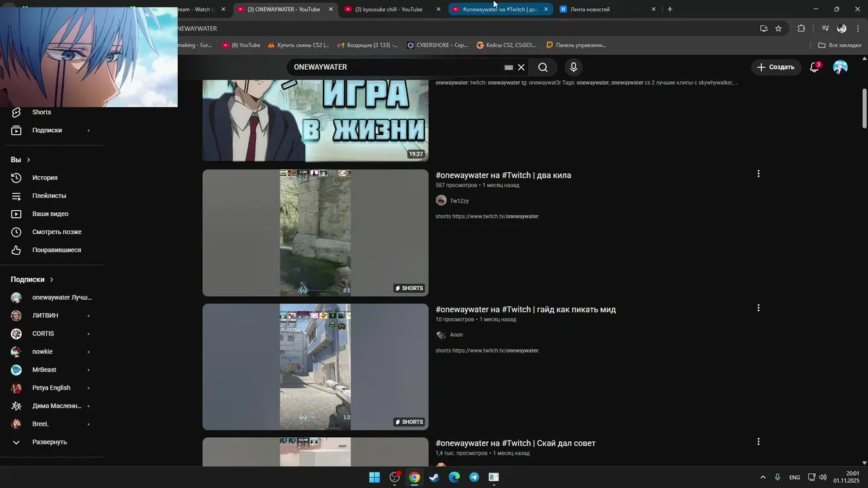
Task: Open Плейлисты in the sidebar
Action: coord(49,196)
